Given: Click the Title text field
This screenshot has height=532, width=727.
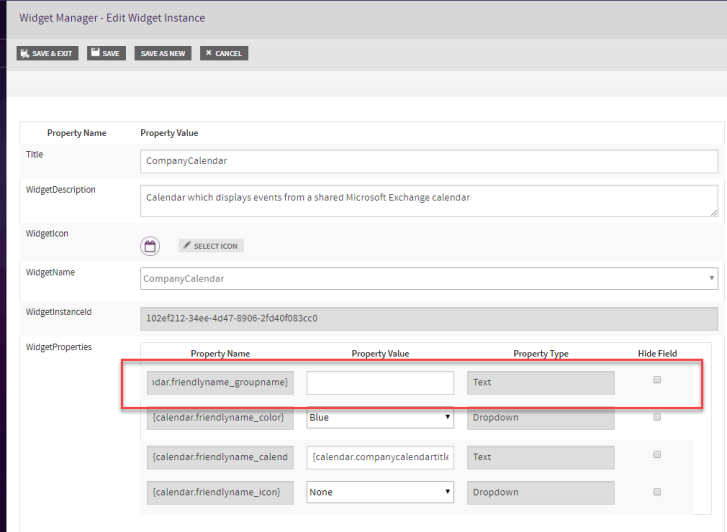Looking at the screenshot, I should click(429, 161).
